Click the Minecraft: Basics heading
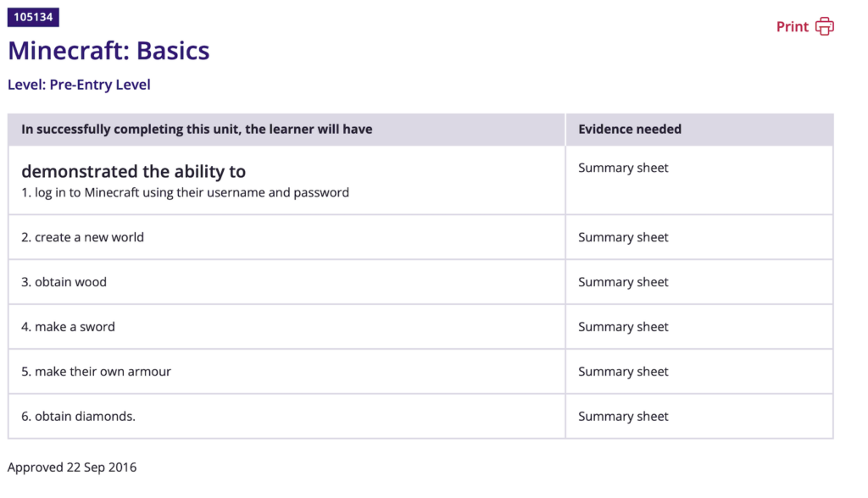Screen dimensions: 868x498 click(x=108, y=51)
